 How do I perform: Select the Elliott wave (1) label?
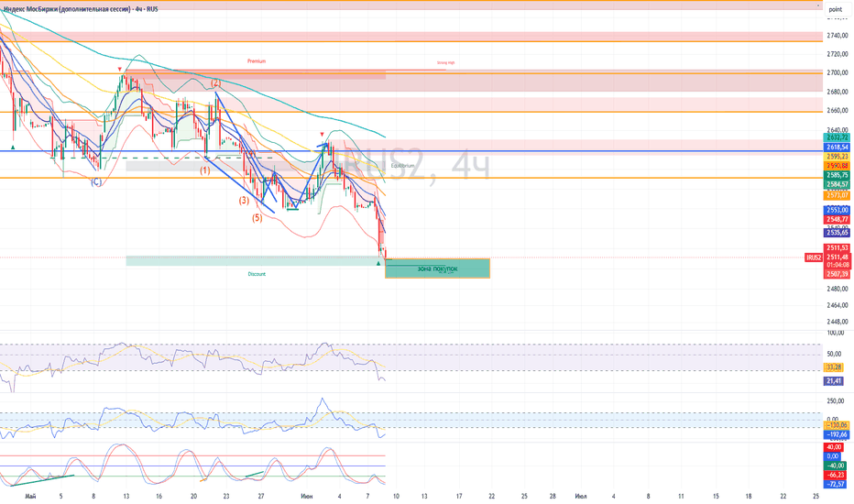204,170
